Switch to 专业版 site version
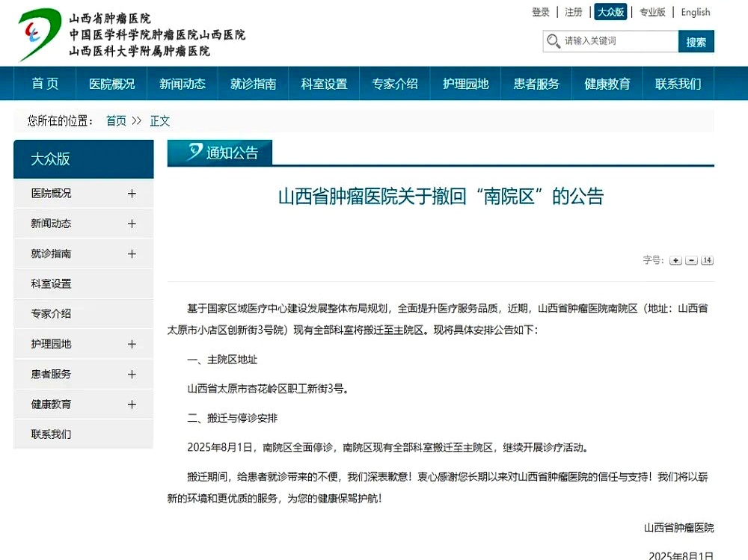This screenshot has width=748, height=560. click(652, 12)
